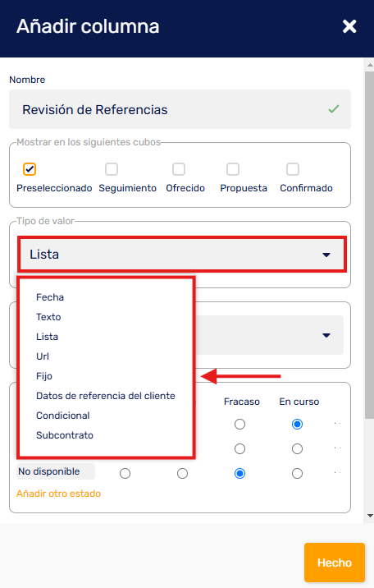Enable the Confirmado checkbox
374x588 pixels.
click(x=293, y=169)
